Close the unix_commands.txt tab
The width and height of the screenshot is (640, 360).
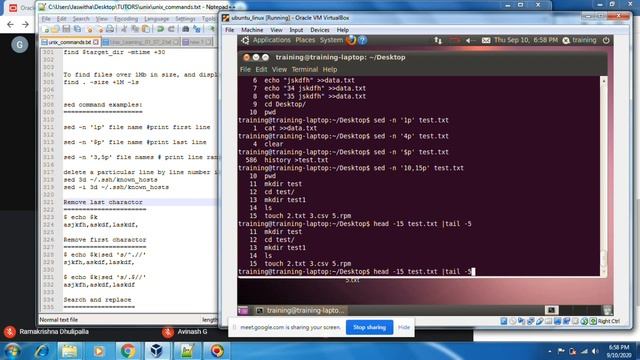tap(96, 42)
